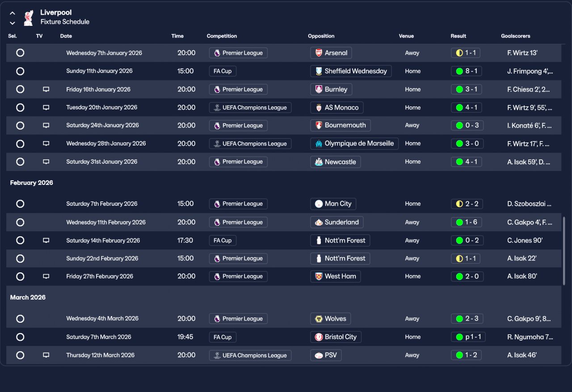The image size is (572, 392).
Task: Open the Bournemouth opposition button
Action: point(341,125)
